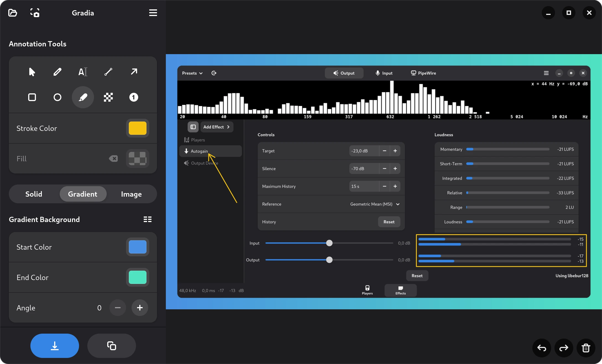This screenshot has height=364, width=602.
Task: Take a new screenshot with the capture icon
Action: (x=35, y=13)
